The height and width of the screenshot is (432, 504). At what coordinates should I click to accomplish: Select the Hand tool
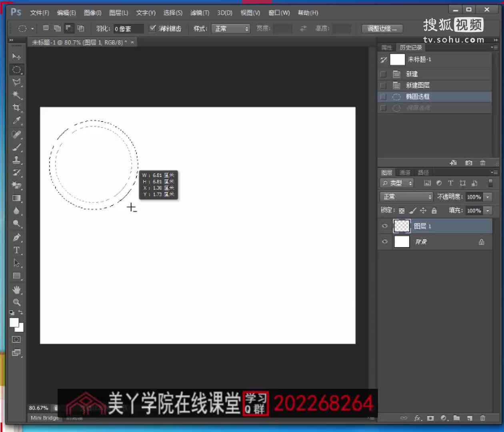(x=17, y=290)
